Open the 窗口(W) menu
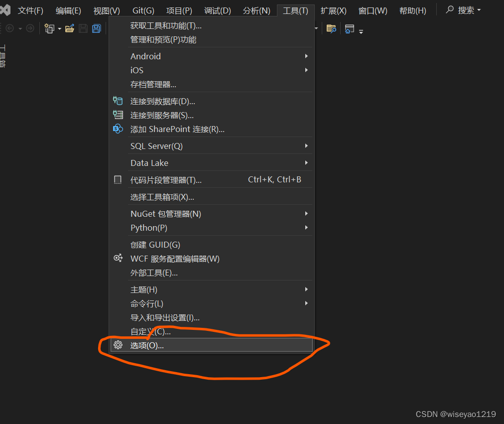The width and height of the screenshot is (504, 424). (373, 10)
